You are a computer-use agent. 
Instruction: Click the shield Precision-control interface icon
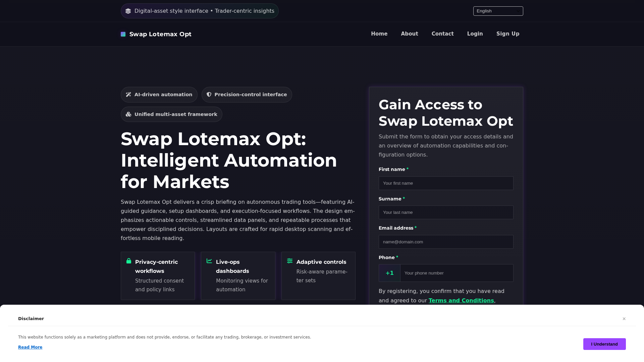(x=209, y=95)
